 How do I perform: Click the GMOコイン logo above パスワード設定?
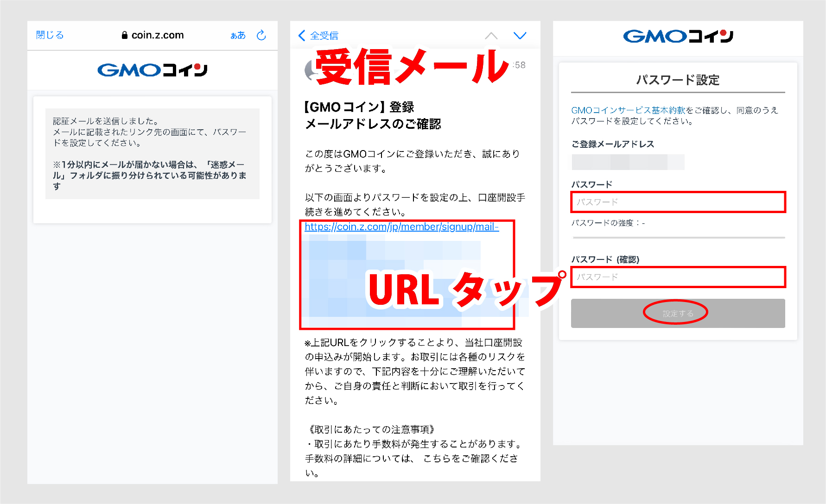[x=678, y=36]
